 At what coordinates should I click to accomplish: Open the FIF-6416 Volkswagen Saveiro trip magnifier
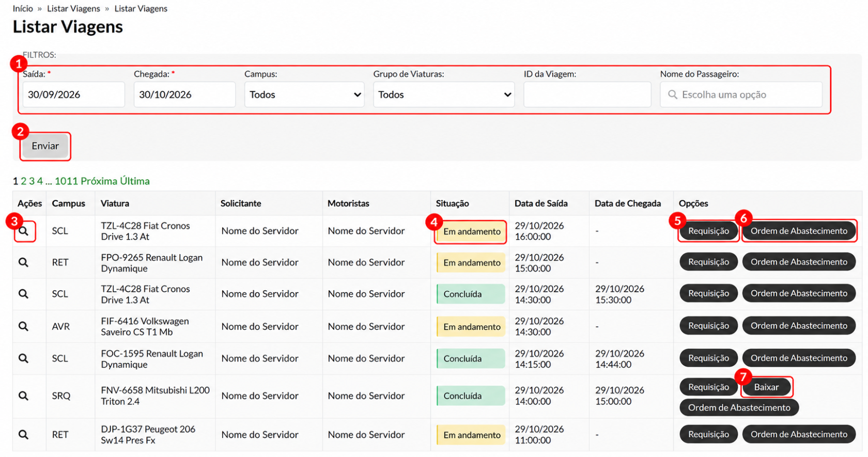(x=23, y=326)
